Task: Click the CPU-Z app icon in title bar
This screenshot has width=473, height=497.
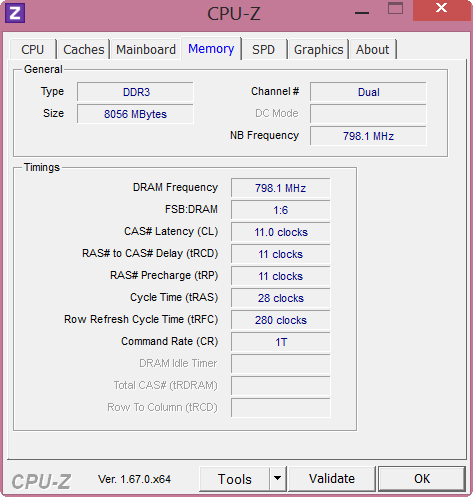Action: (x=15, y=13)
